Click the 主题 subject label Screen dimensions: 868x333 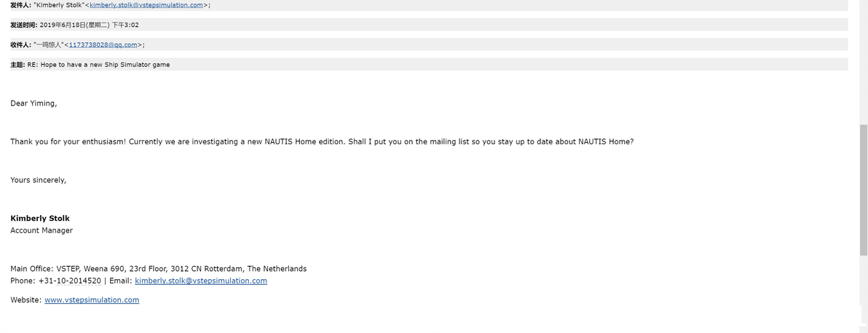pos(17,65)
